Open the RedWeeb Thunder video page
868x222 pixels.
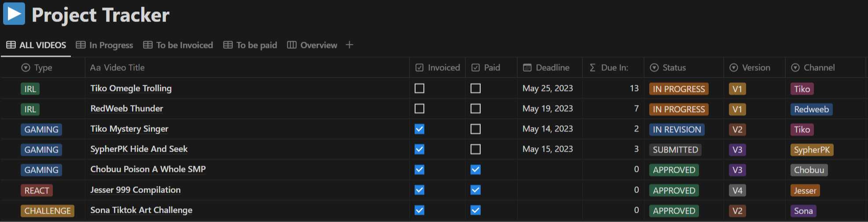coord(127,109)
